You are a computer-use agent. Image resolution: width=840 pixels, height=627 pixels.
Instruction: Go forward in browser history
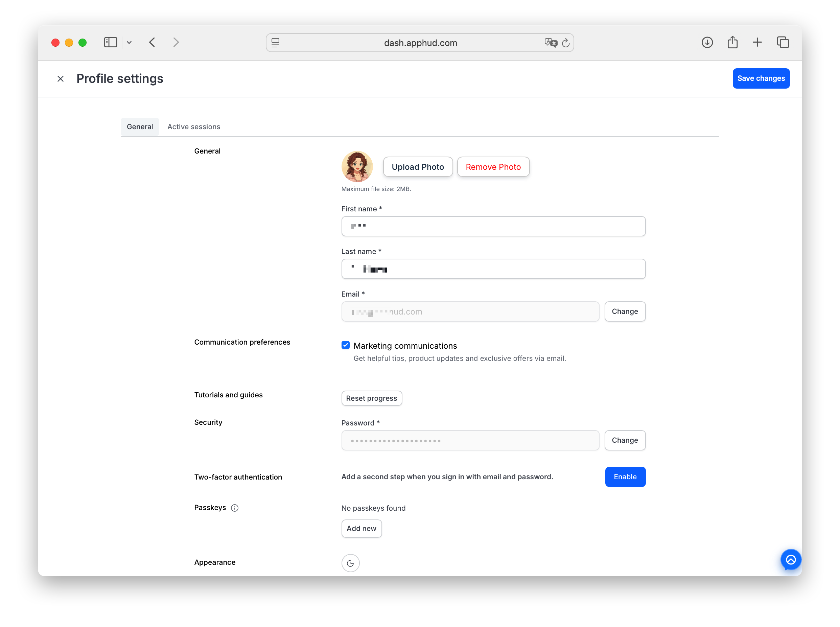tap(176, 42)
